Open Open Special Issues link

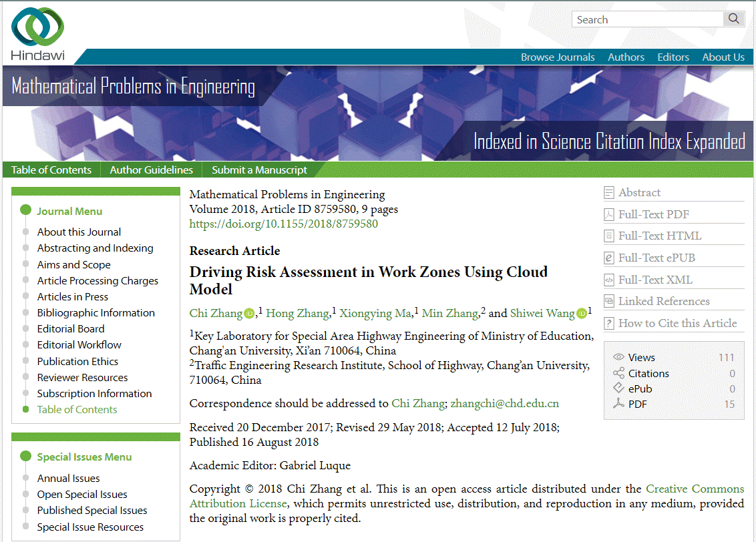(82, 495)
